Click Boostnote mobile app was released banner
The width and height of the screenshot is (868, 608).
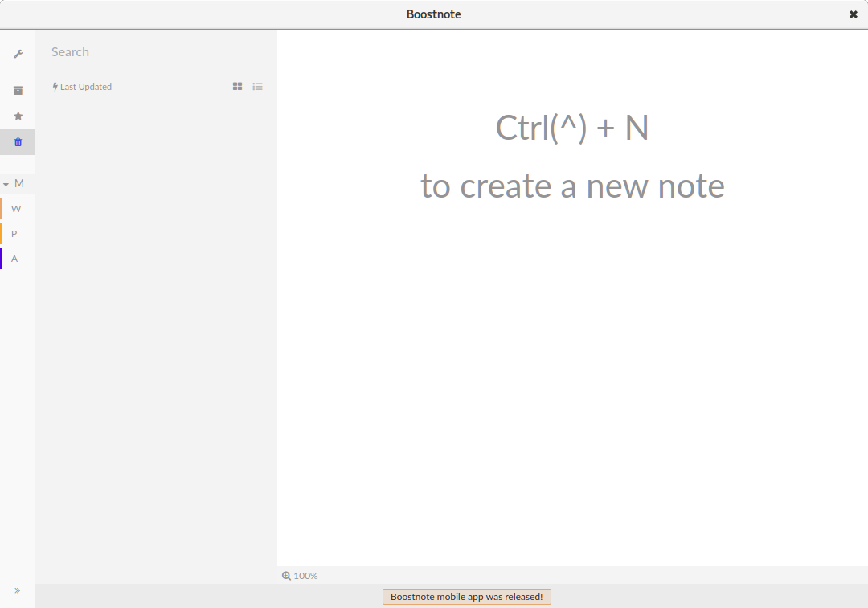(467, 597)
